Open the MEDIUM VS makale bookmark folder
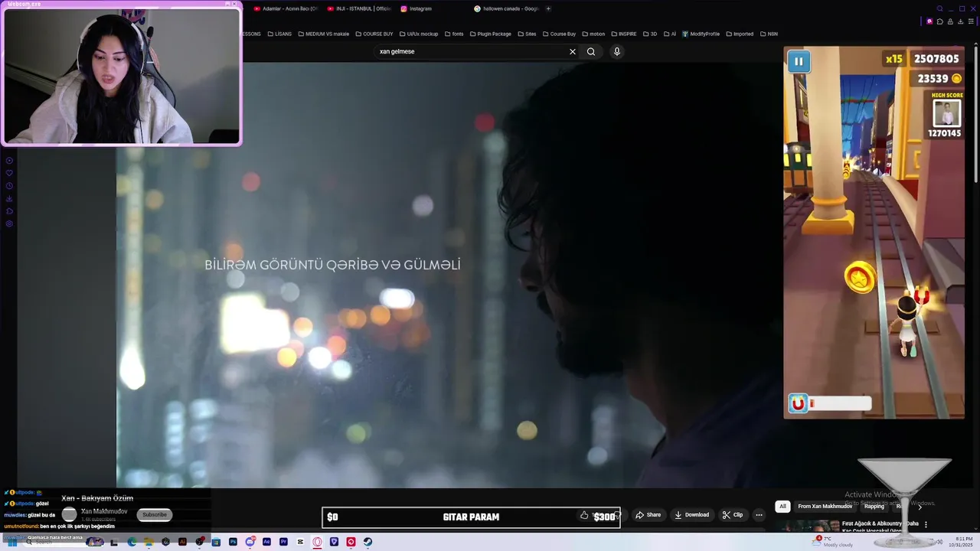The image size is (980, 551). tap(323, 34)
